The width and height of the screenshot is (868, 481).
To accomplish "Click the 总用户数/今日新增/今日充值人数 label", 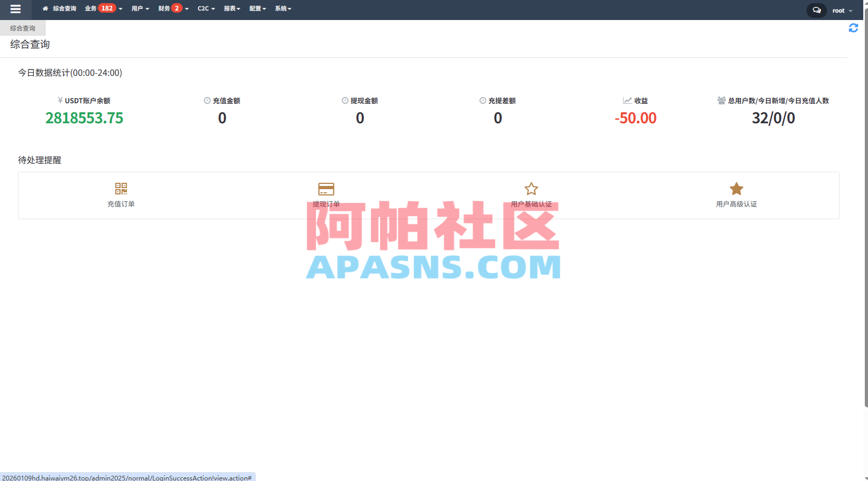I will [779, 101].
